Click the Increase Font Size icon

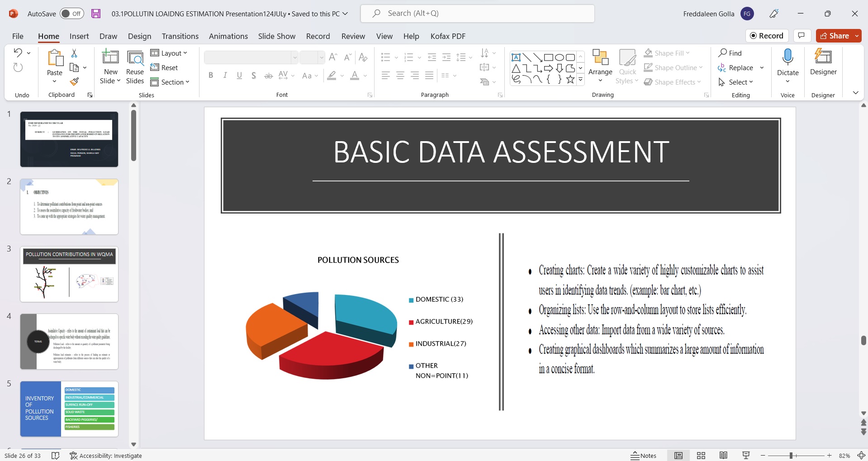[x=333, y=57]
